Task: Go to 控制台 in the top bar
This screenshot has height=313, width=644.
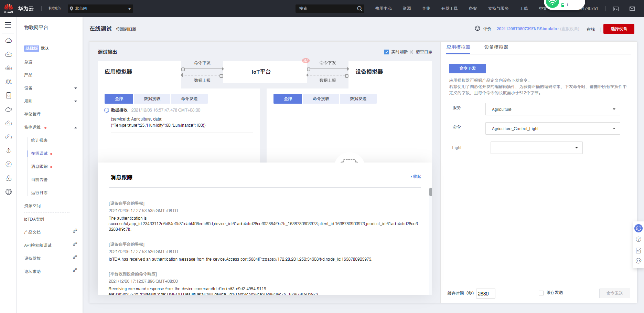Action: [55, 9]
